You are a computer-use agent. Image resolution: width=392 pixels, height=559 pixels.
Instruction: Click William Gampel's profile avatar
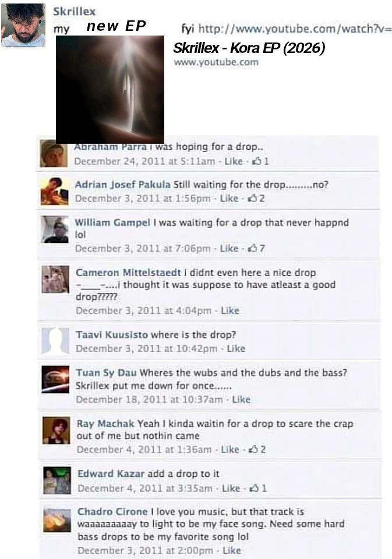pyautogui.click(x=55, y=229)
